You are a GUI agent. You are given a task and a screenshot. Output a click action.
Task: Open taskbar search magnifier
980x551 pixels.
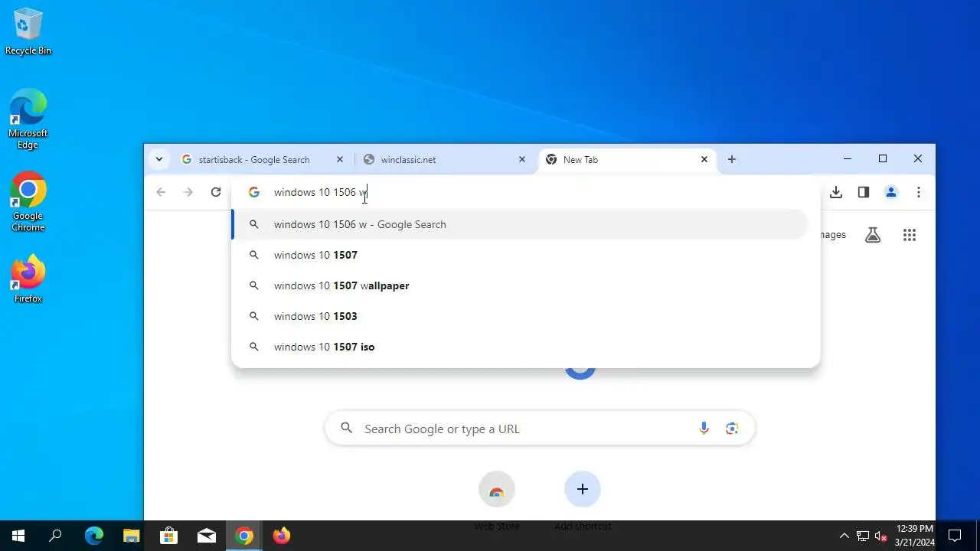[x=55, y=536]
